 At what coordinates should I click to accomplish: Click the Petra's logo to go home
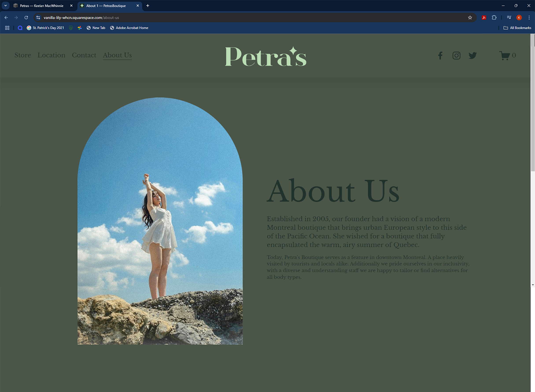pos(266,57)
